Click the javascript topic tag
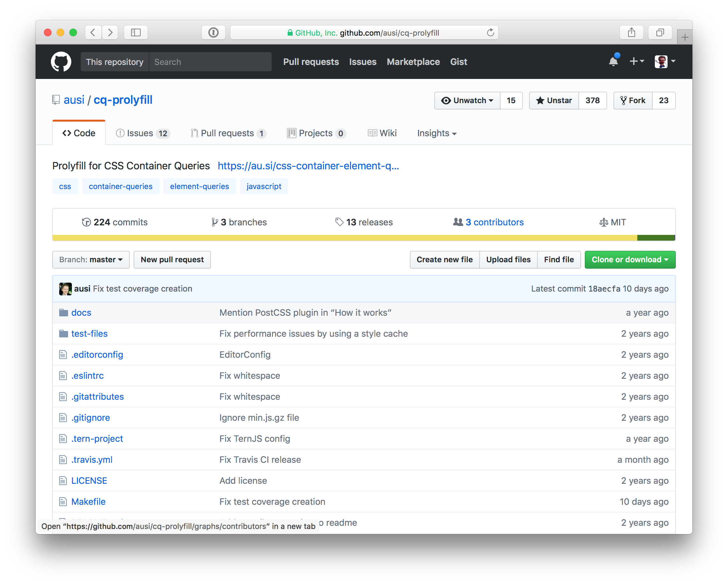Screen dimensions: 728x585 pyautogui.click(x=264, y=186)
